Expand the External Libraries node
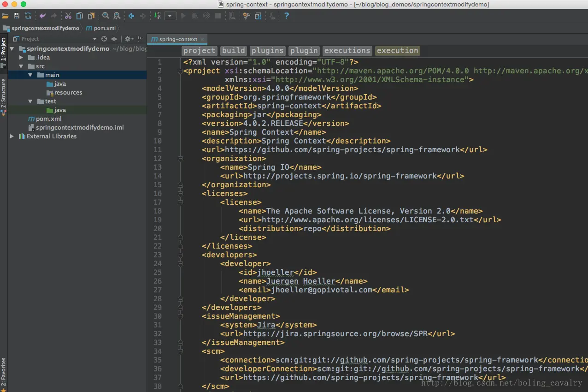The image size is (588, 392). 12,137
